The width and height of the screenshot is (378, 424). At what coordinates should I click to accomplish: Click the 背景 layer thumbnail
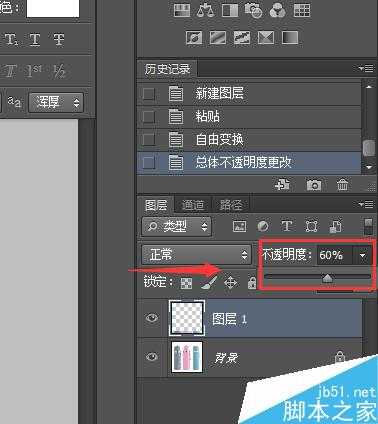point(187,357)
